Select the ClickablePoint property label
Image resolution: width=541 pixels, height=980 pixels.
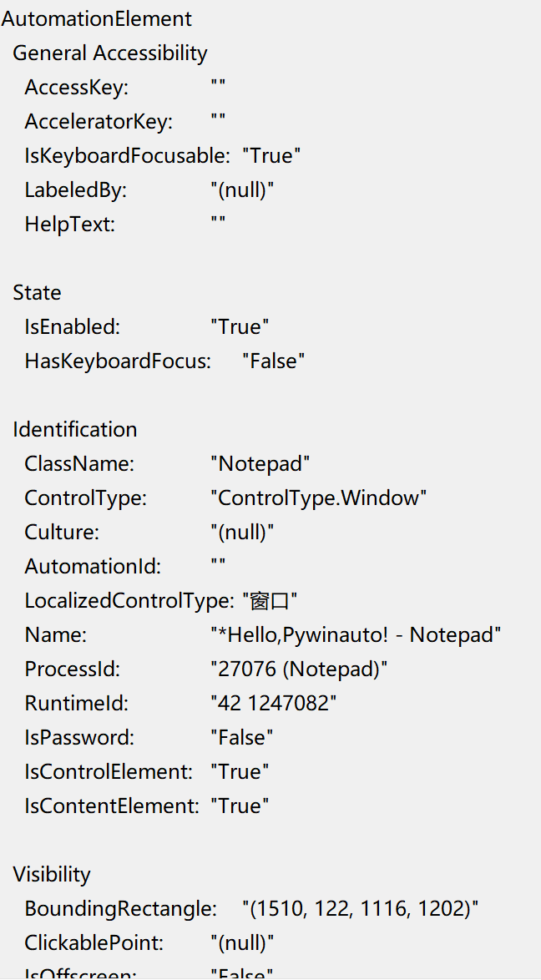tap(94, 943)
